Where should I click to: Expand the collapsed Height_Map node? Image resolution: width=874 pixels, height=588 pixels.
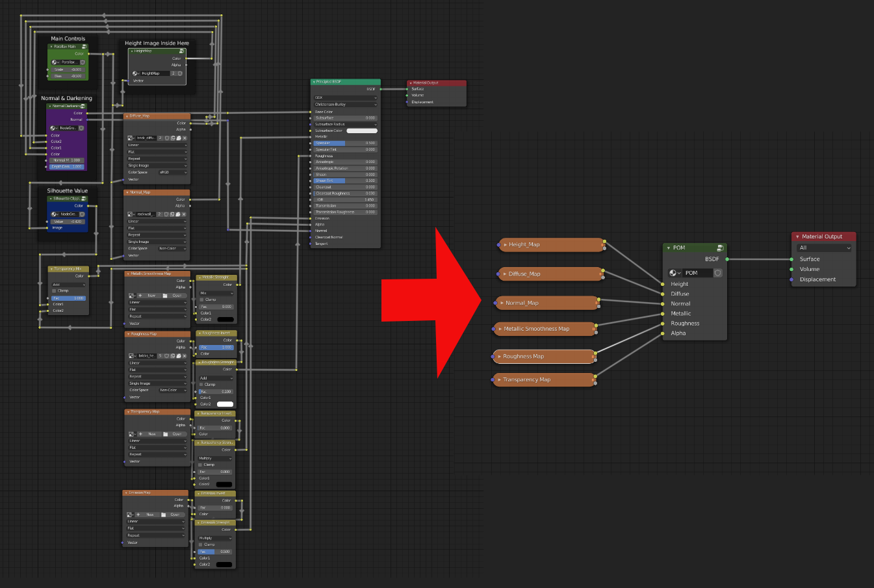coord(506,245)
